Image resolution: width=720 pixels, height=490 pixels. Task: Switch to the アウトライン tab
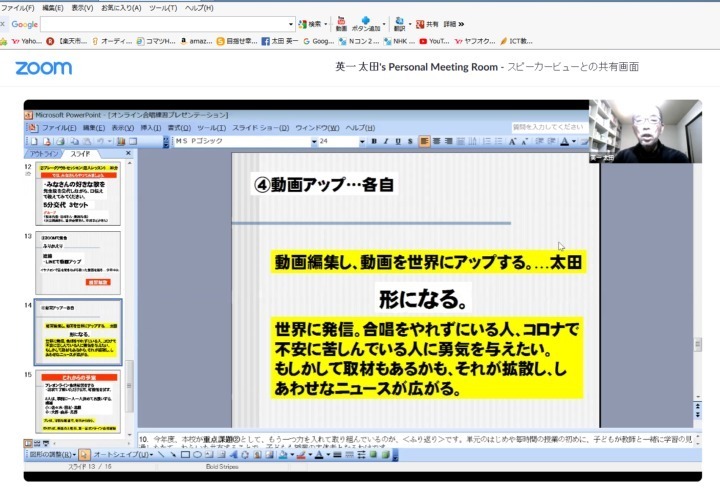point(44,154)
